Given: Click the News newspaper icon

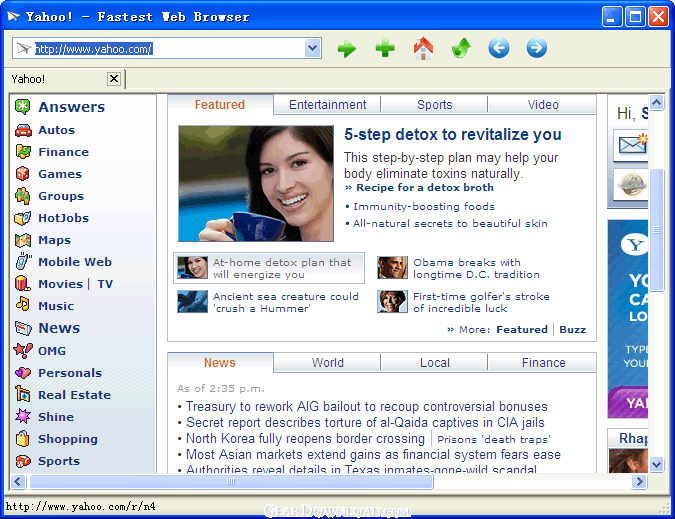Looking at the screenshot, I should [x=23, y=328].
